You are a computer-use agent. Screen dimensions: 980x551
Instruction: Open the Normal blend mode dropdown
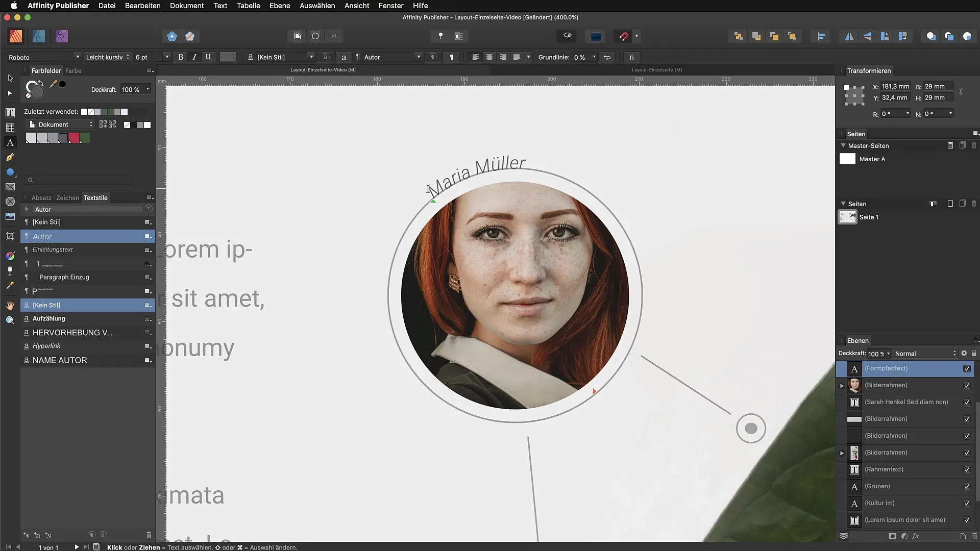pyautogui.click(x=926, y=354)
